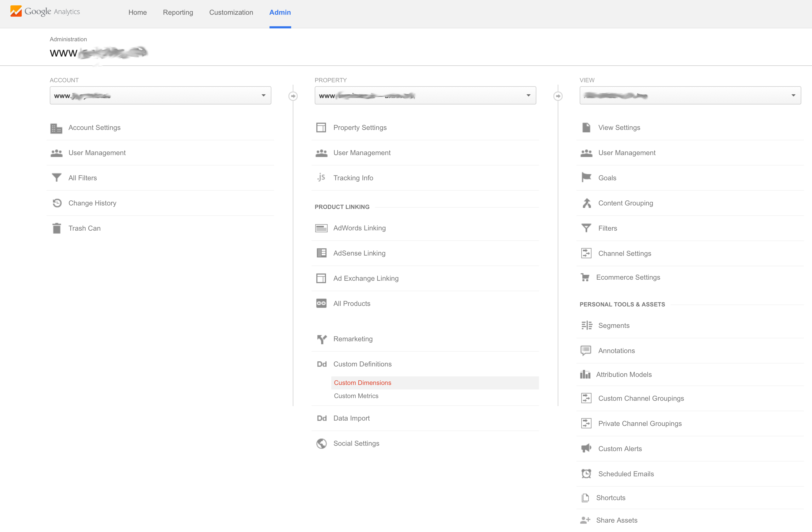Click the Ecommerce Settings cart icon
This screenshot has height=532, width=812.
click(x=585, y=277)
